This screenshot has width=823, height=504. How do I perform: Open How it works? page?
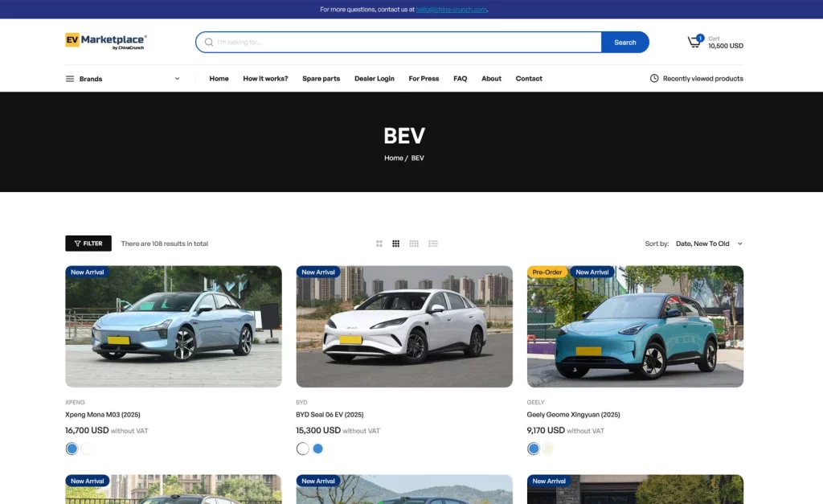click(x=265, y=78)
